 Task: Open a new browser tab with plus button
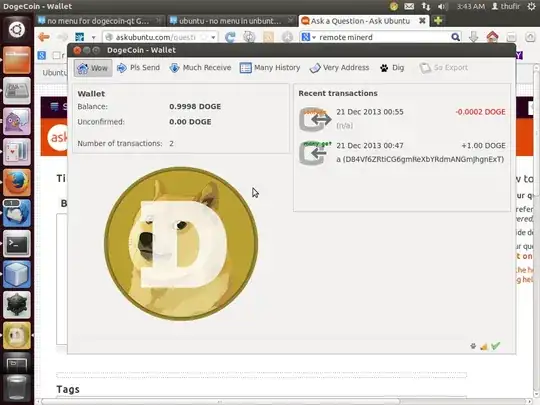tap(438, 21)
